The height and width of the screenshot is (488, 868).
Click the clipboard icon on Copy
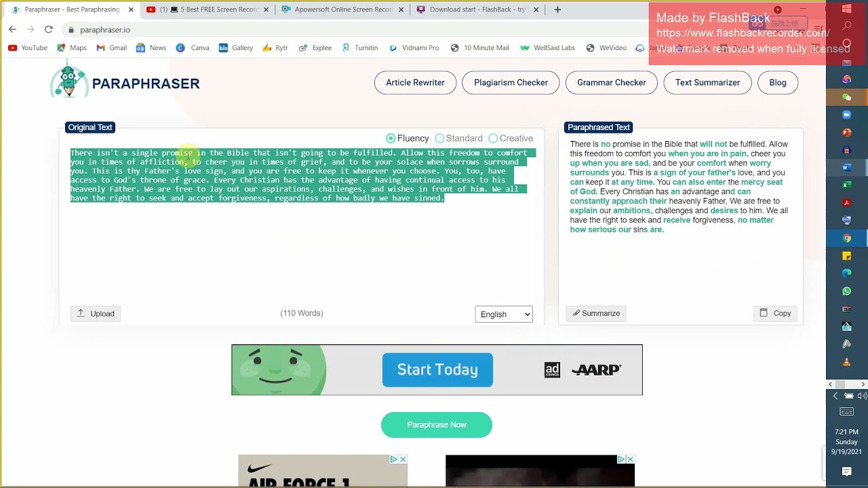pyautogui.click(x=764, y=313)
